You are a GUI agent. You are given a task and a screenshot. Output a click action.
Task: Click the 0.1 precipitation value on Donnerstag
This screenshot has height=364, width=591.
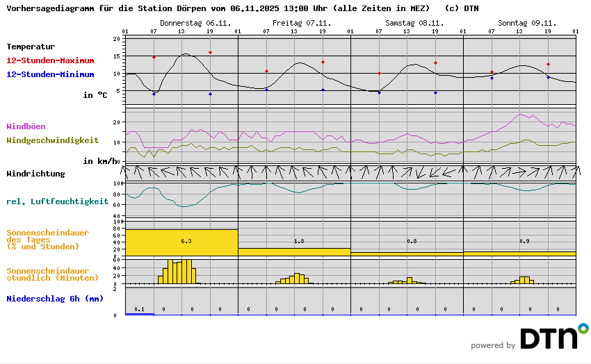pyautogui.click(x=139, y=309)
